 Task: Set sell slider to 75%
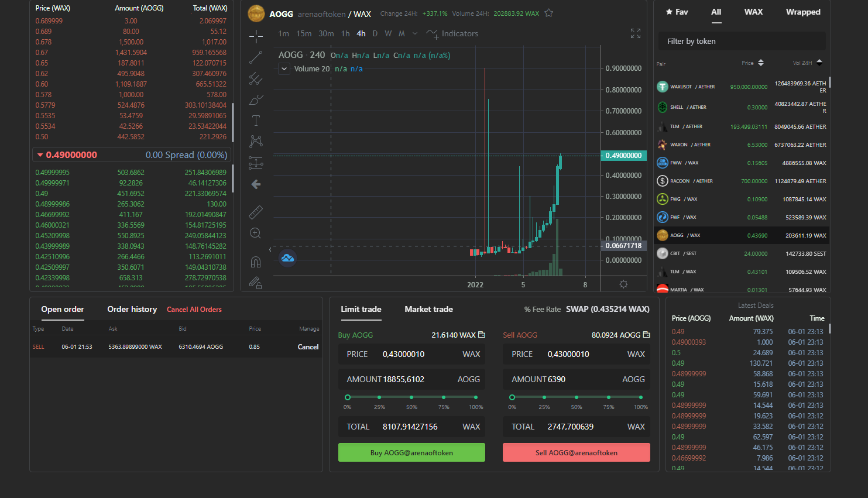pos(609,397)
